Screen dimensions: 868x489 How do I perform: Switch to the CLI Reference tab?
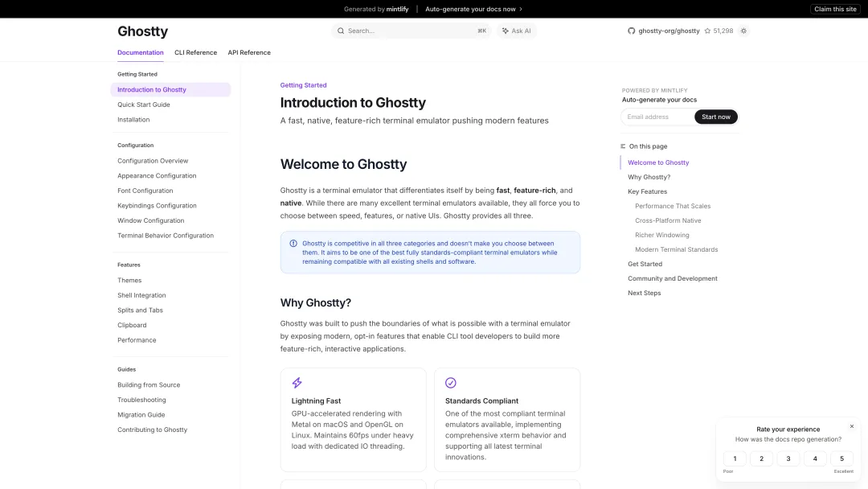tap(195, 52)
